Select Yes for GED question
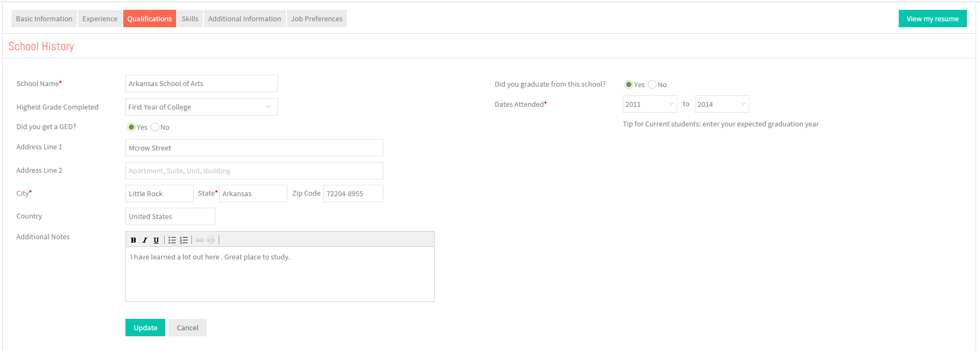The image size is (980, 351). [131, 127]
